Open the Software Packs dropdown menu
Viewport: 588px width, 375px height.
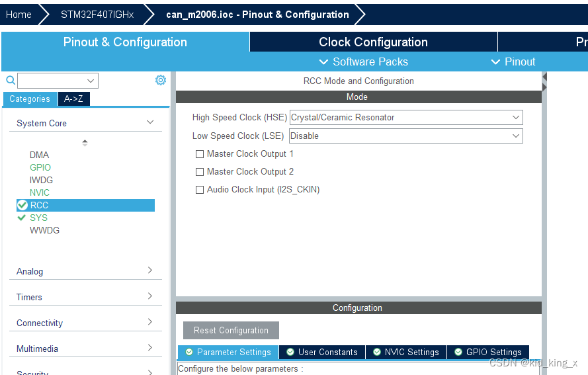pos(363,62)
